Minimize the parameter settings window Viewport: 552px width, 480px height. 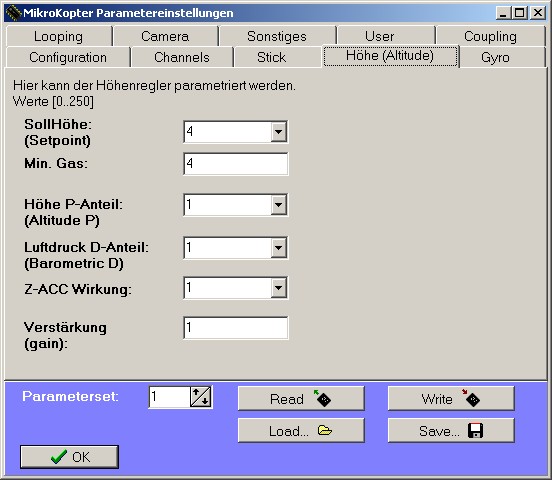click(x=503, y=13)
